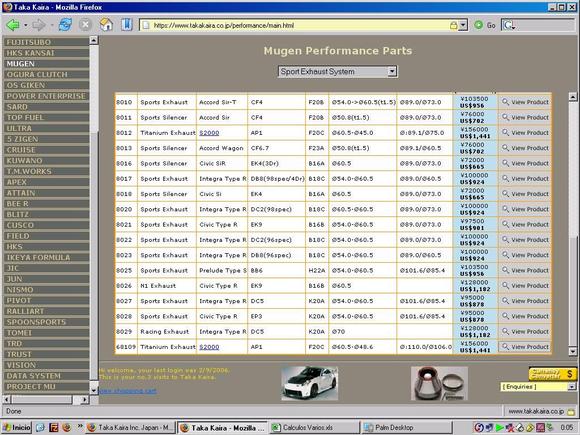Click the Stop loading icon
580x435 pixels.
click(x=85, y=25)
